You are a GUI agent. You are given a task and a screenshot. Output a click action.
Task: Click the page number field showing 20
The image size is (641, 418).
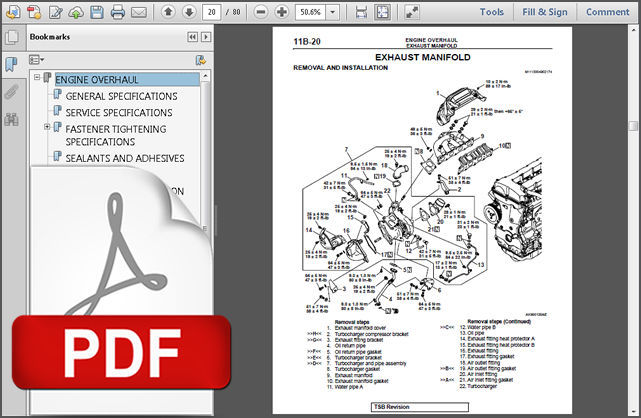pyautogui.click(x=211, y=12)
